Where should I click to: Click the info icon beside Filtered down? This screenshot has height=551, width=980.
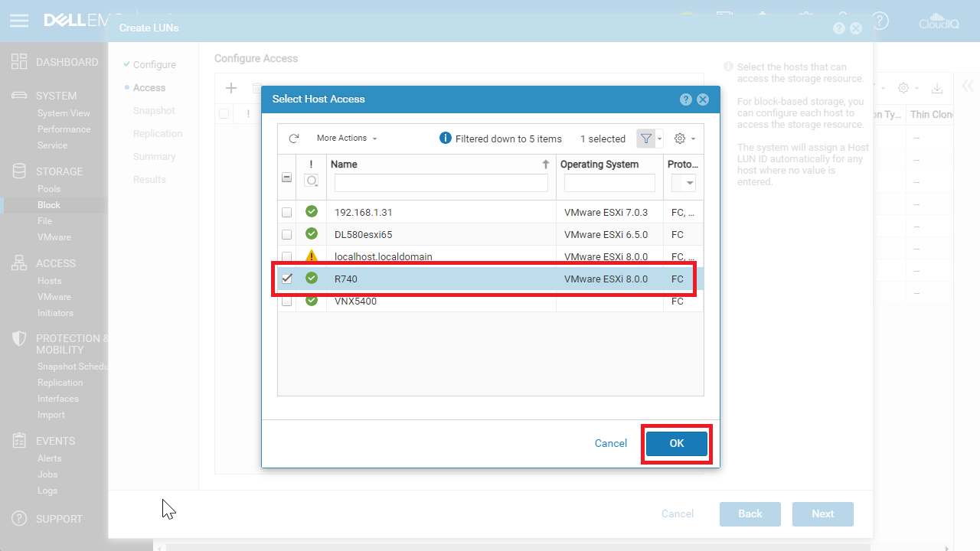(446, 138)
